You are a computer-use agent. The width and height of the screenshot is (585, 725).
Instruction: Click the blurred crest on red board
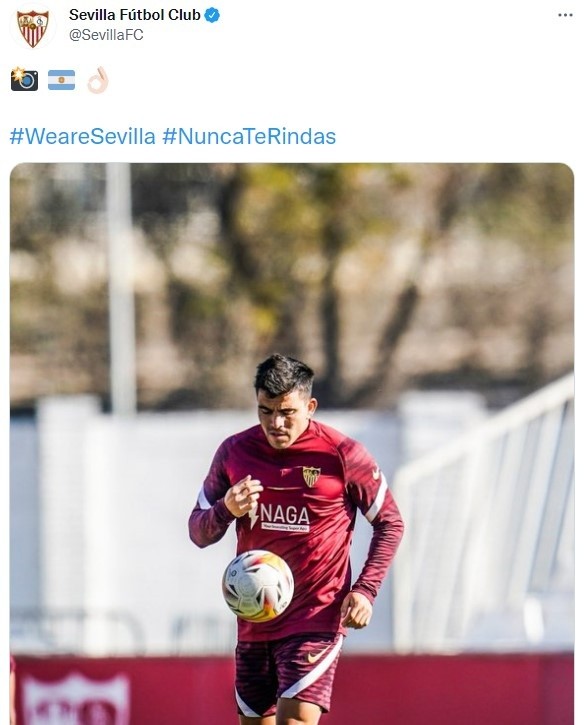pos(76,699)
